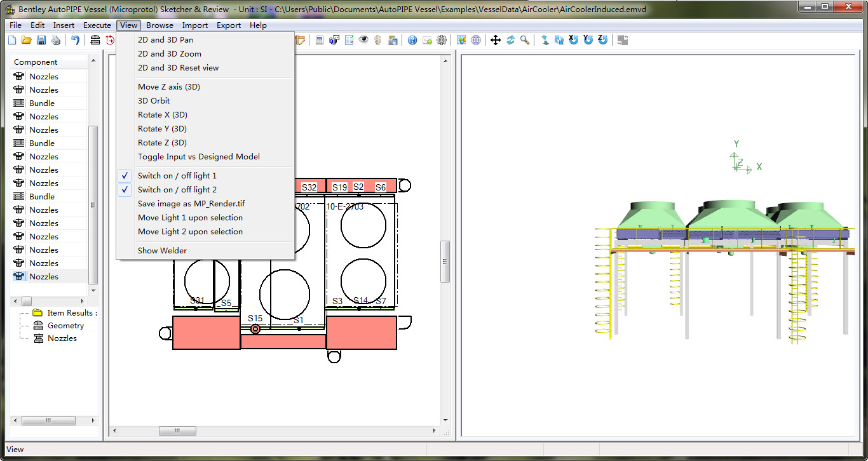Close the open View menu by its title
Viewport: 868px width, 461px height.
[128, 25]
